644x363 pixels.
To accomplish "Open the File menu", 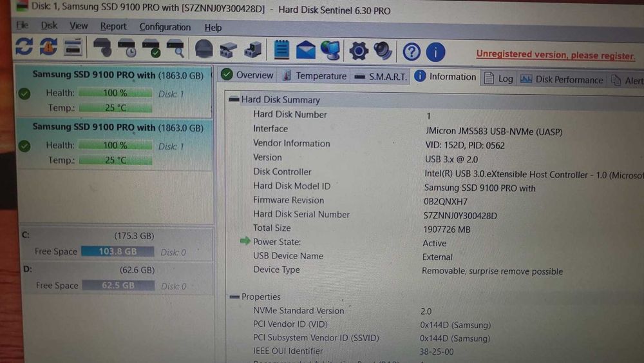I will (x=22, y=25).
